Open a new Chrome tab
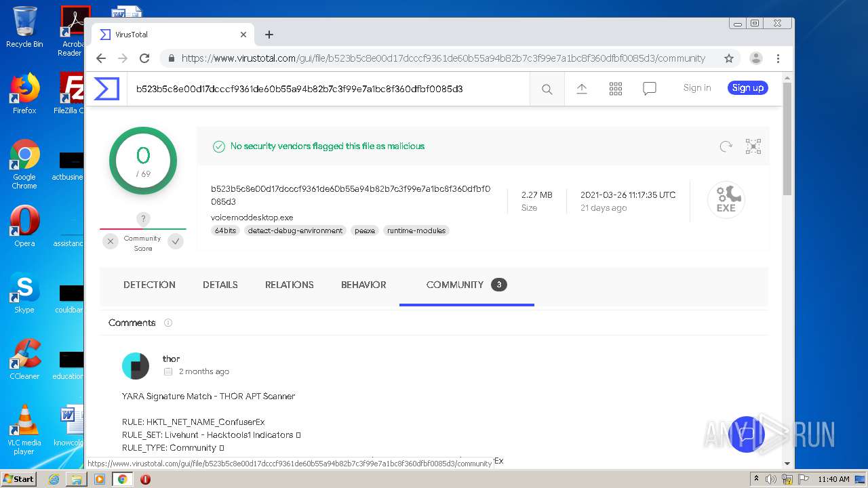 pyautogui.click(x=269, y=35)
